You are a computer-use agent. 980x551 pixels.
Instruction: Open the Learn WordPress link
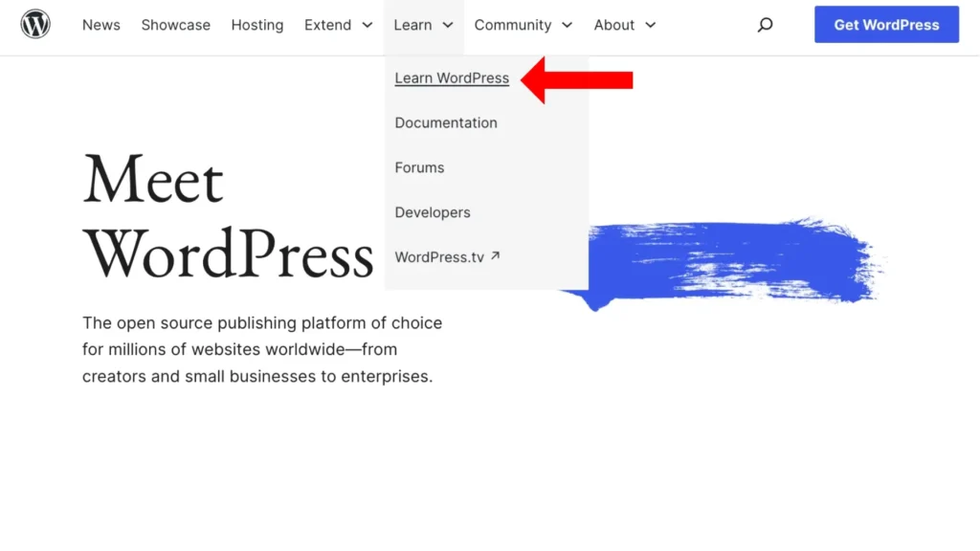(x=452, y=78)
